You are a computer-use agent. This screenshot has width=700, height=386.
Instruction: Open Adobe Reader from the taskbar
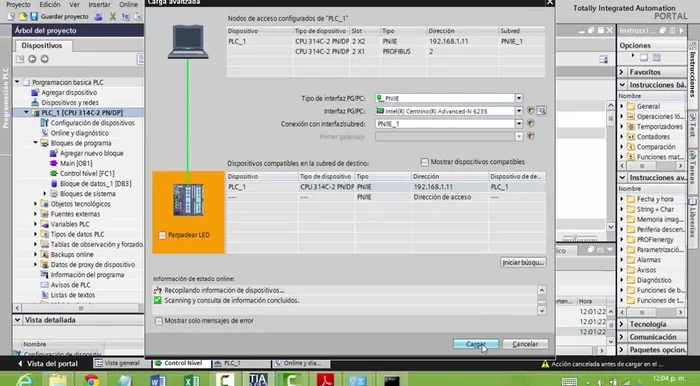click(x=325, y=380)
